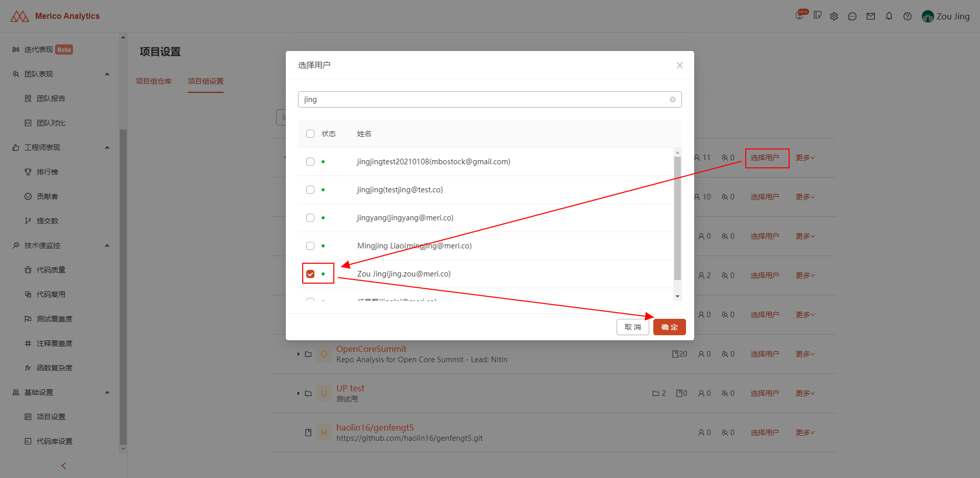Click the 取消 cancel button
The width and height of the screenshot is (980, 478).
[x=633, y=327]
